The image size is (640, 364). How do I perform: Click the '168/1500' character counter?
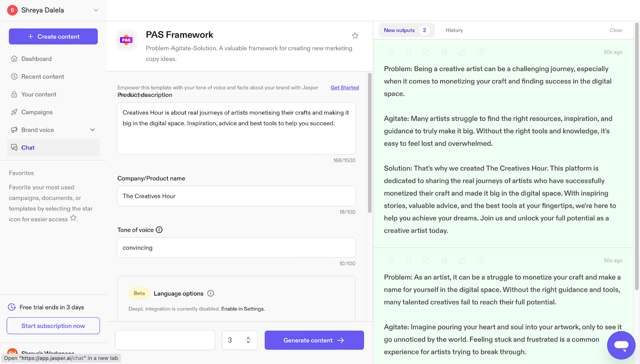[x=344, y=160]
